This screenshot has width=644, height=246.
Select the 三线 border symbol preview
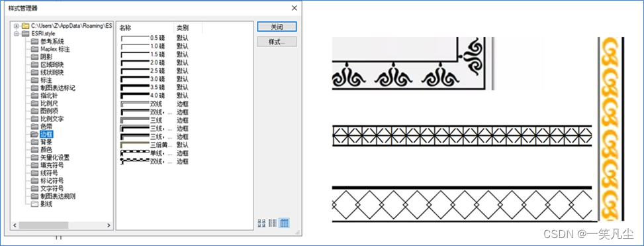point(135,120)
